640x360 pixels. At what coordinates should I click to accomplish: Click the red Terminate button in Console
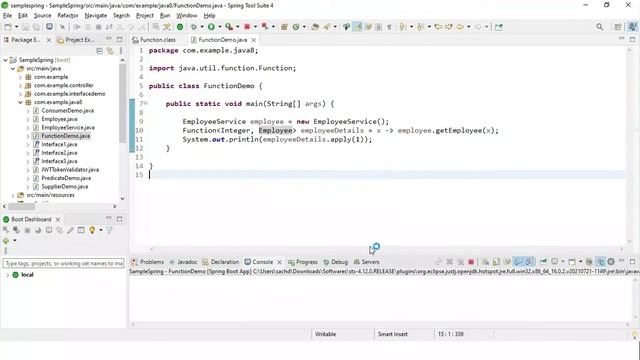tap(471, 262)
